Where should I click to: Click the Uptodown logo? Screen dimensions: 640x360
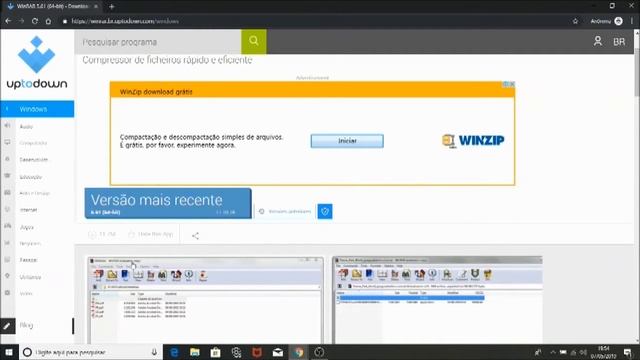point(37,63)
